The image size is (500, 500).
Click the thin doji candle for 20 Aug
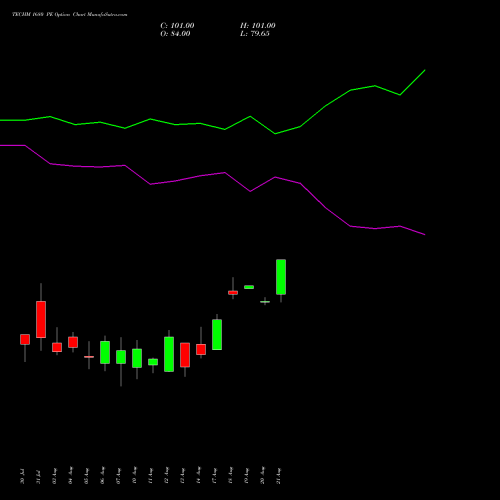[265, 302]
